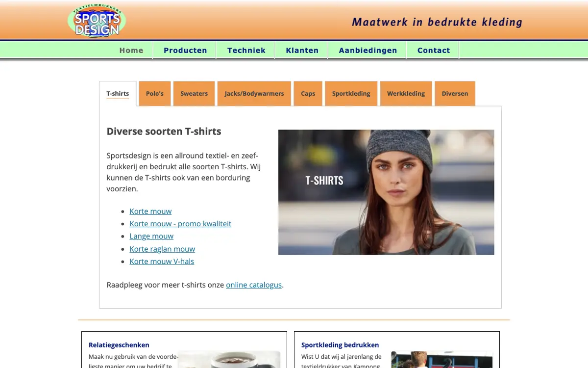Switch to the Sportkleding tab
This screenshot has width=588, height=368.
pyautogui.click(x=351, y=94)
